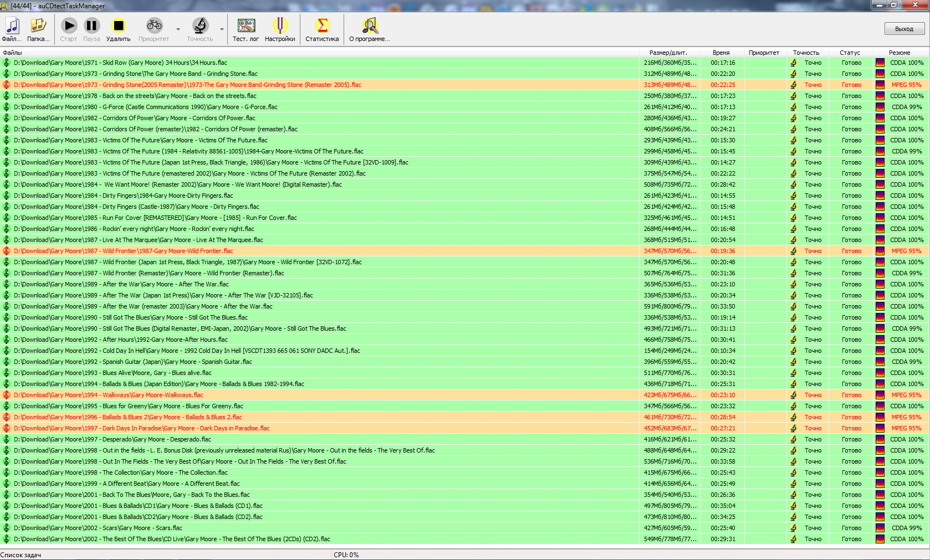Image resolution: width=930 pixels, height=560 pixels.
Task: Select the red Ballads & Blues 2.flac row
Action: [x=464, y=417]
